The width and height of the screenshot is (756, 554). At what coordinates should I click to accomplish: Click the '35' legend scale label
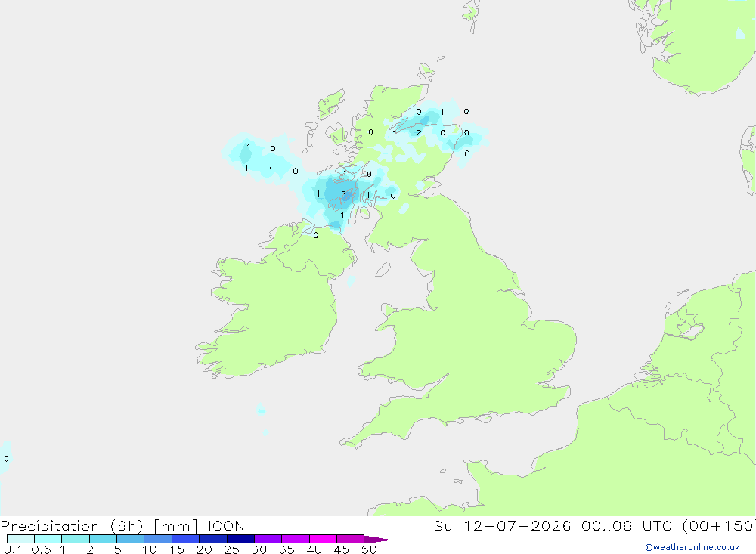tap(287, 549)
